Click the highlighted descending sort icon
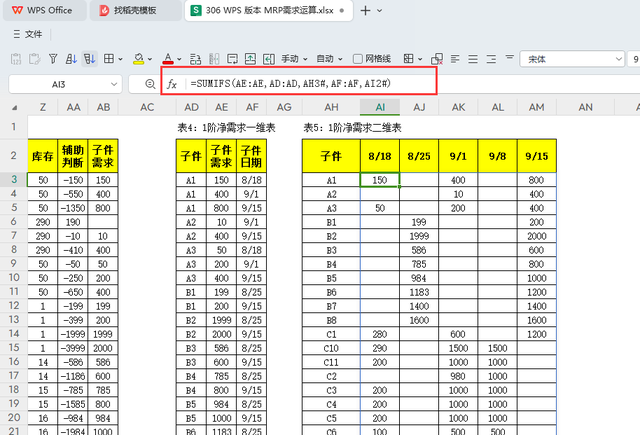 click(x=89, y=59)
